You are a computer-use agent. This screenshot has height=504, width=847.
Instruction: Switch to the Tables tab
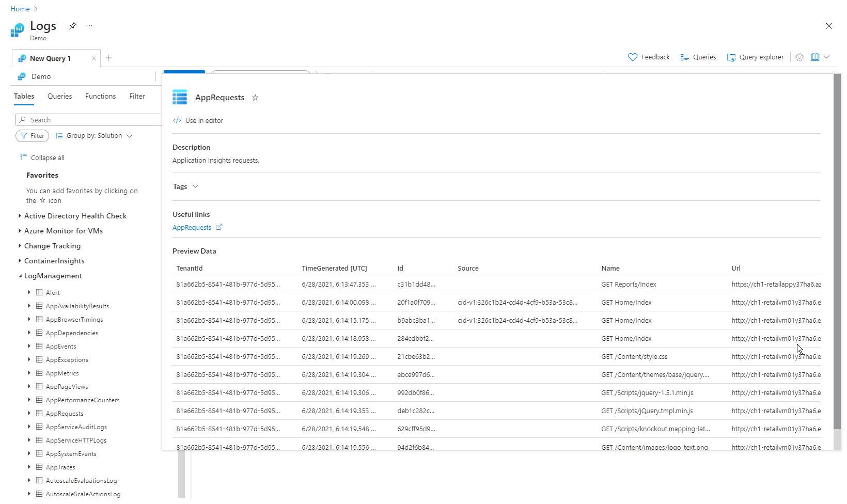24,97
